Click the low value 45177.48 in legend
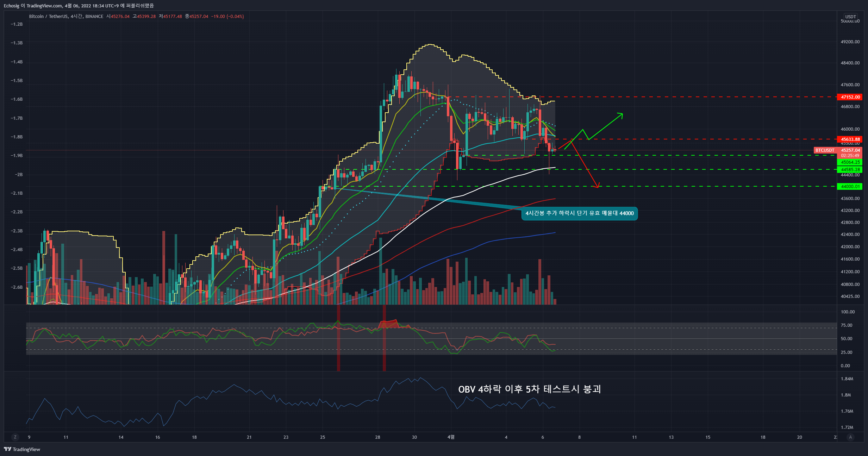 tap(173, 17)
